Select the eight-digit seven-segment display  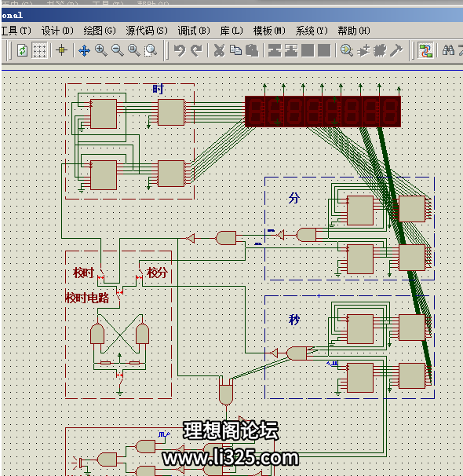tap(323, 112)
